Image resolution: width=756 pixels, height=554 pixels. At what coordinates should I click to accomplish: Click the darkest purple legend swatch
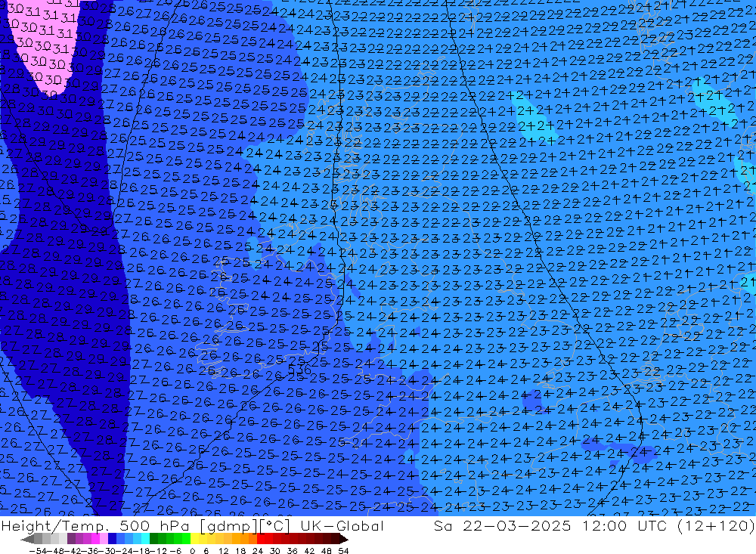point(71,538)
